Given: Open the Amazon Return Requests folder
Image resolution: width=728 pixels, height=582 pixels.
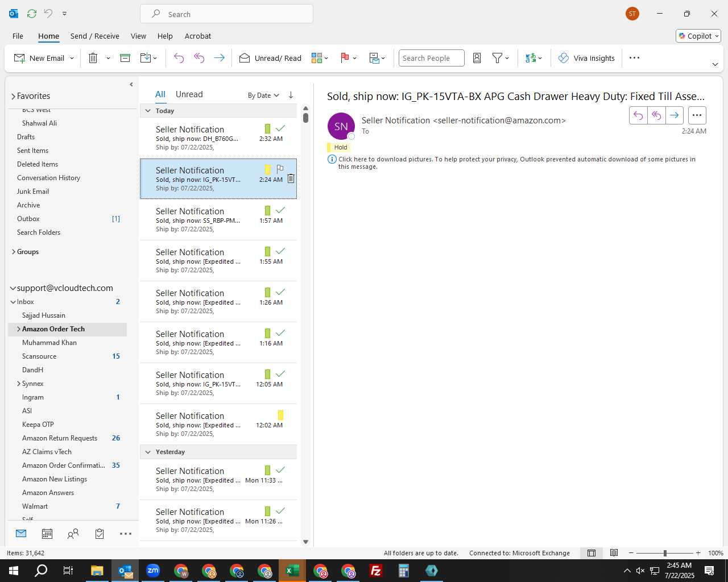Looking at the screenshot, I should (x=60, y=438).
